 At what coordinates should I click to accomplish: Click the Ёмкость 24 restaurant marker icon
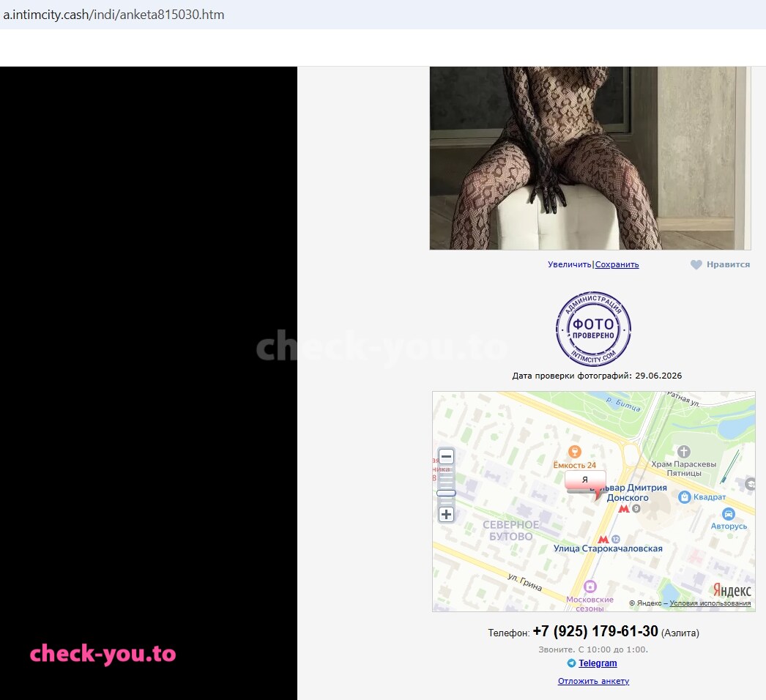pyautogui.click(x=574, y=451)
